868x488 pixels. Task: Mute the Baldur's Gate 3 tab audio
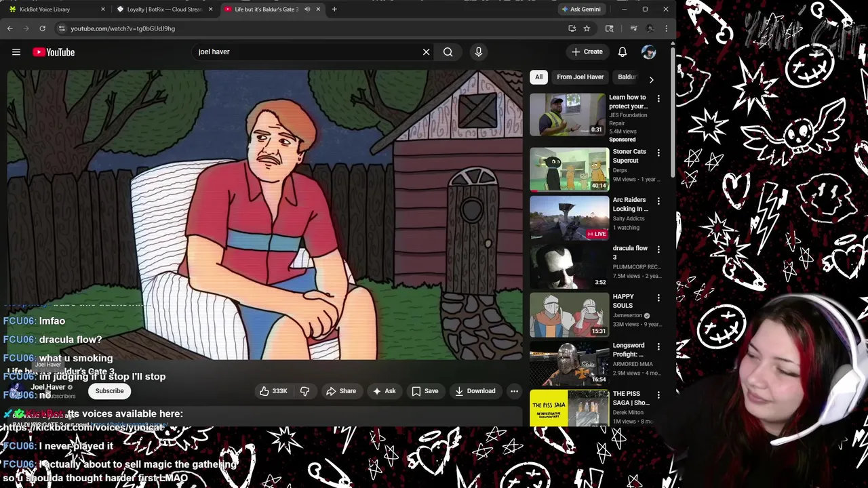click(307, 9)
